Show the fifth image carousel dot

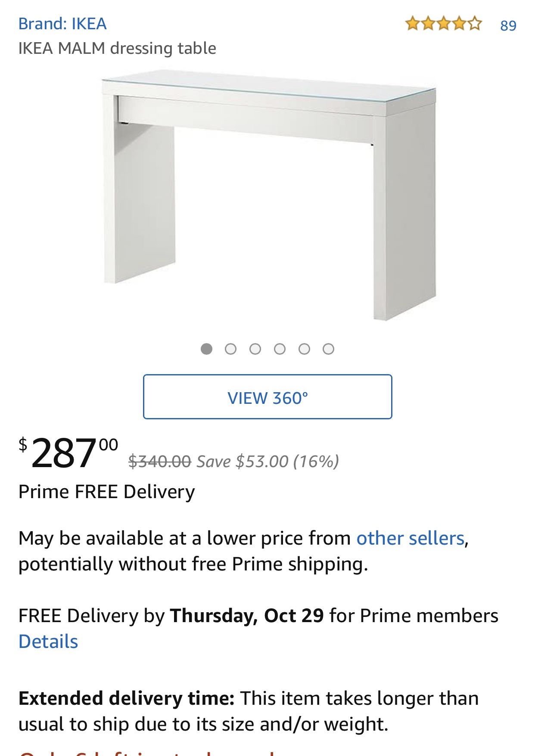[304, 349]
